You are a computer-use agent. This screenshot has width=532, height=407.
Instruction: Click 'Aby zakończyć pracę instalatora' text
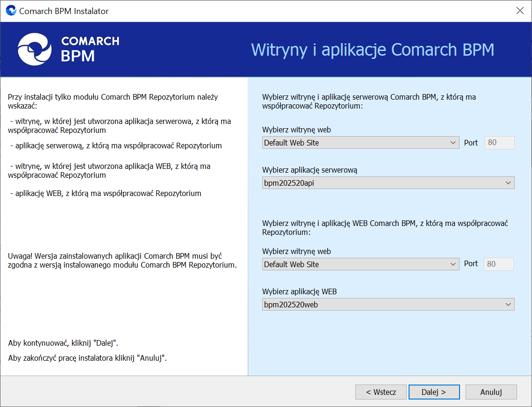click(x=87, y=358)
